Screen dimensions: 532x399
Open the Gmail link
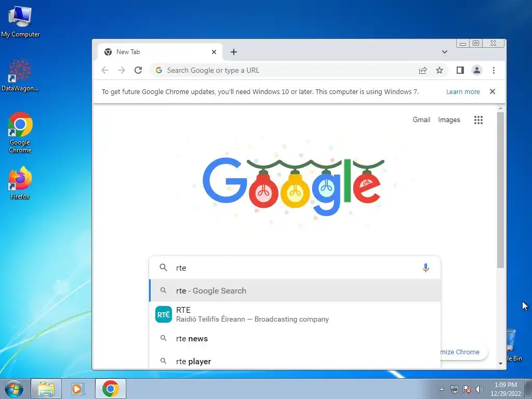[x=421, y=120]
